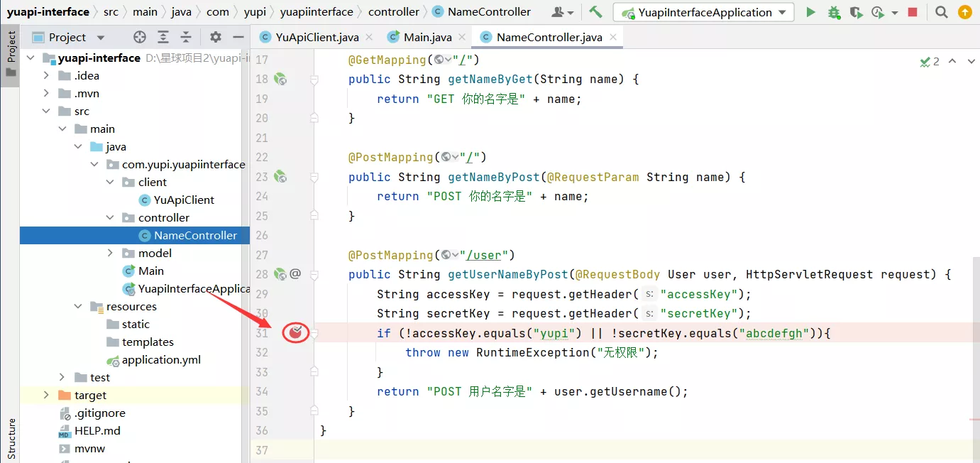Expand all nodes in the Project panel
This screenshot has width=980, height=463.
coord(163,37)
